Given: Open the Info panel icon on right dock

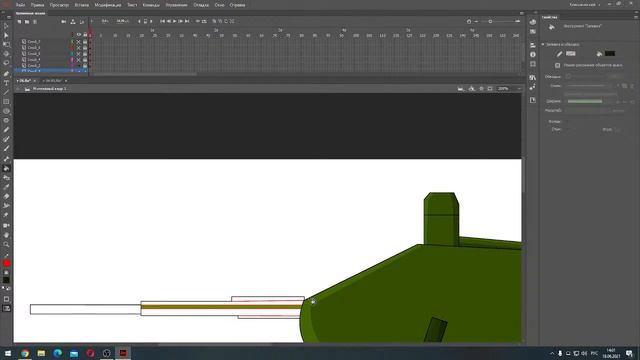Looking at the screenshot, I should (x=533, y=54).
